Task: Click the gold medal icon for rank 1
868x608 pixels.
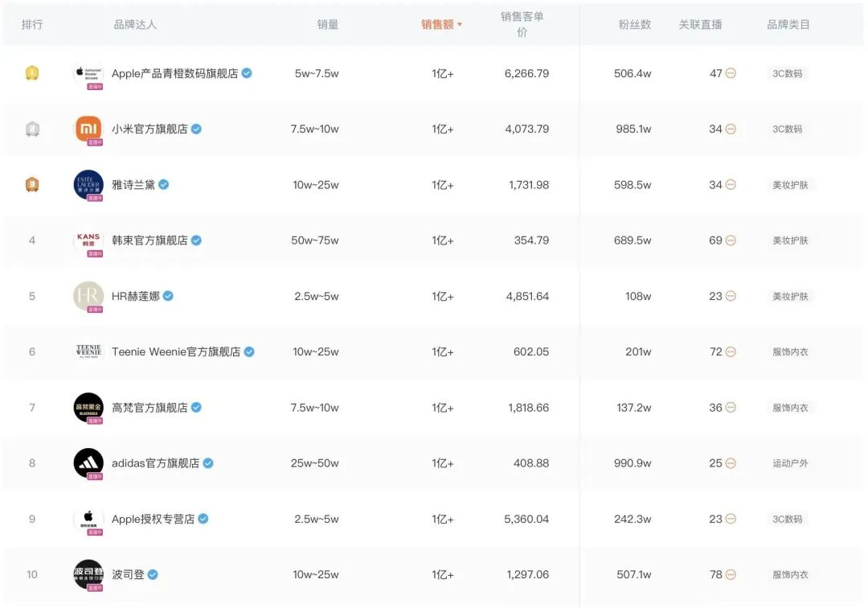Action: tap(32, 72)
